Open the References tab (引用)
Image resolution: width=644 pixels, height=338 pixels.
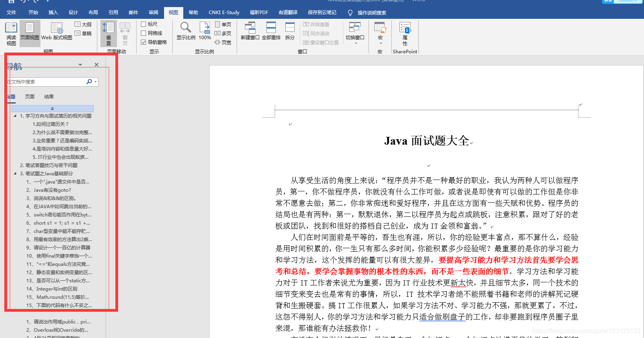(113, 13)
